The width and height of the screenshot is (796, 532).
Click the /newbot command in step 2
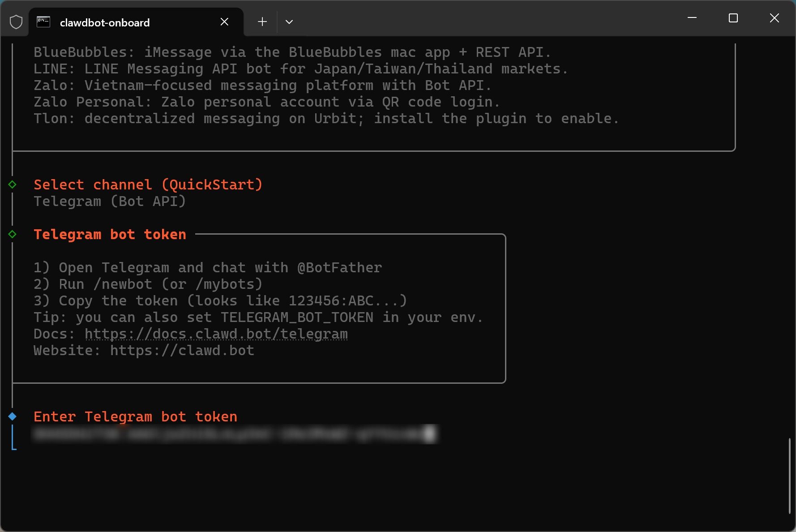tap(123, 284)
